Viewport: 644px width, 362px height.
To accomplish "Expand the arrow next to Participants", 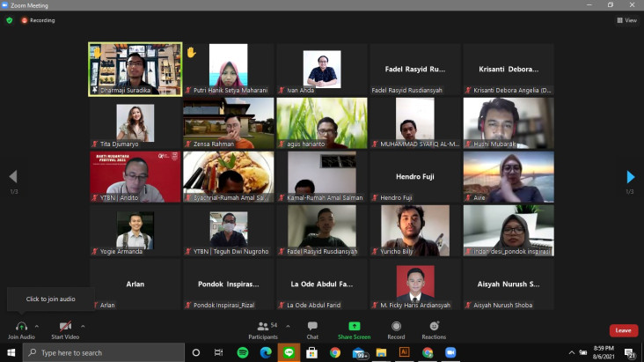I will click(x=288, y=326).
